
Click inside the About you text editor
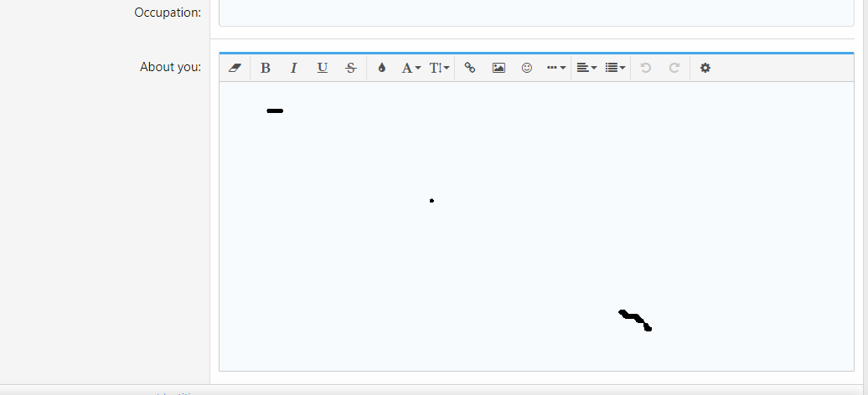536,226
